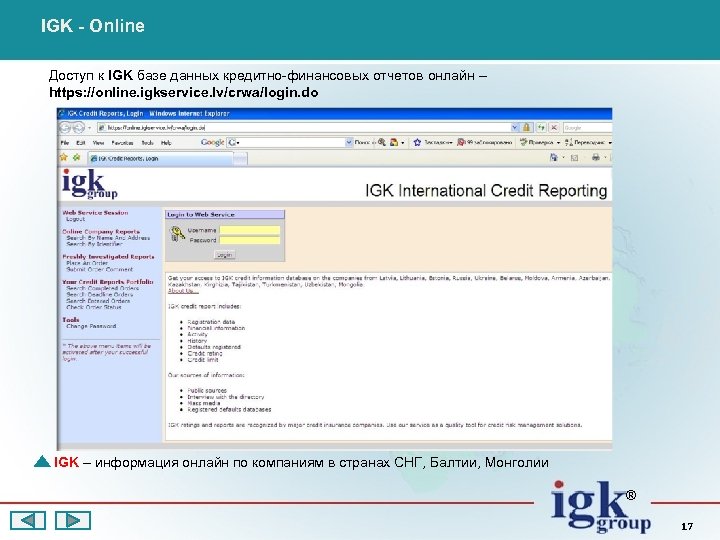
Task: Click the Login to Web Service header
Action: point(225,214)
